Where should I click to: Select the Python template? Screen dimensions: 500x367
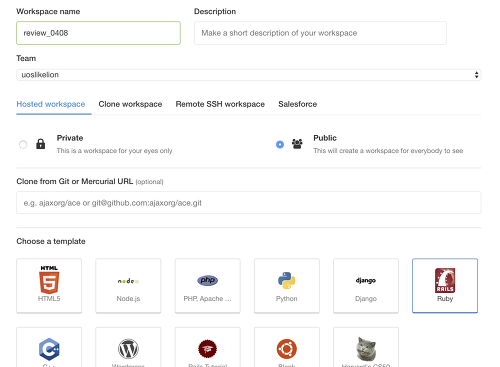(287, 286)
